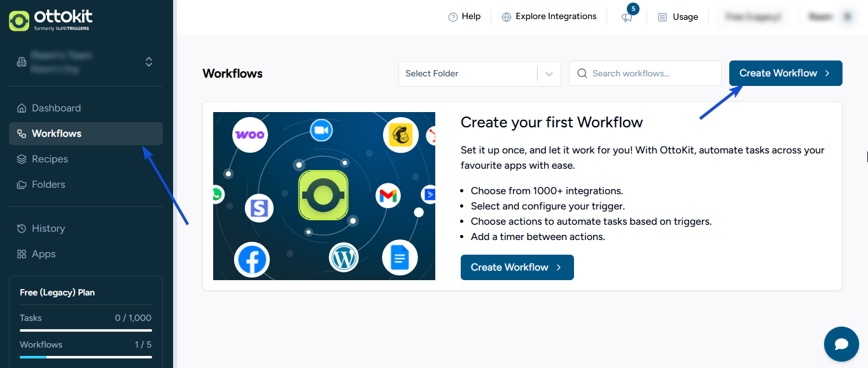Click the team building icon
The height and width of the screenshot is (368, 868).
click(x=22, y=62)
